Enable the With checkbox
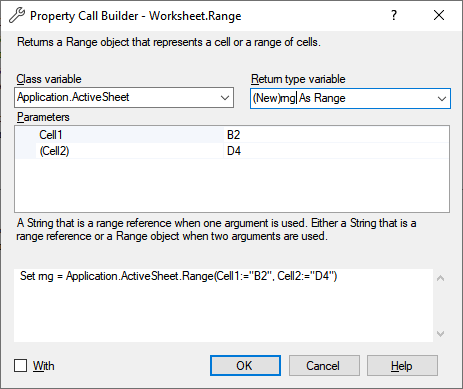Viewport: 463px width, 389px height. point(21,365)
